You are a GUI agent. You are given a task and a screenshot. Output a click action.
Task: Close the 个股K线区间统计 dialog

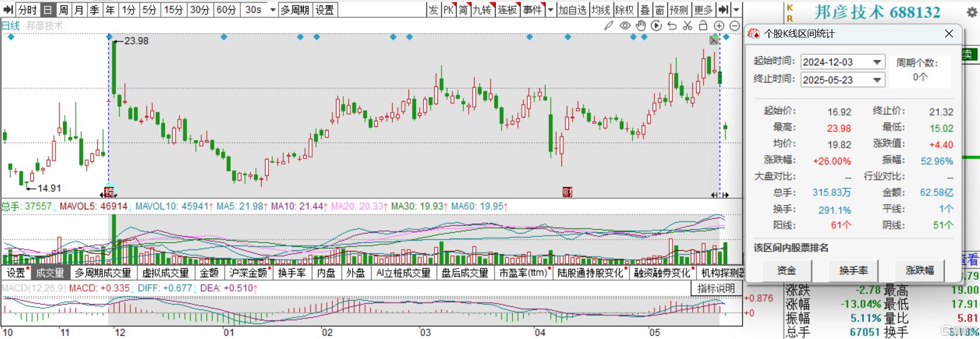(949, 34)
